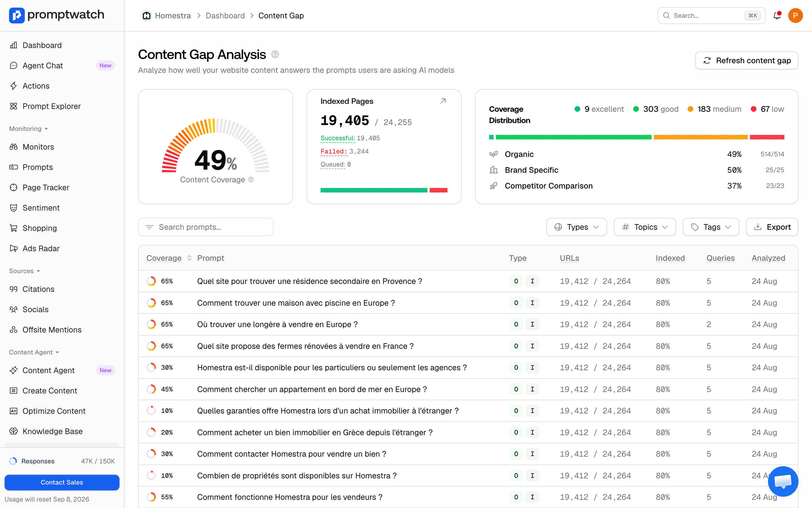
Task: Click the Search prompts input
Action: click(206, 227)
